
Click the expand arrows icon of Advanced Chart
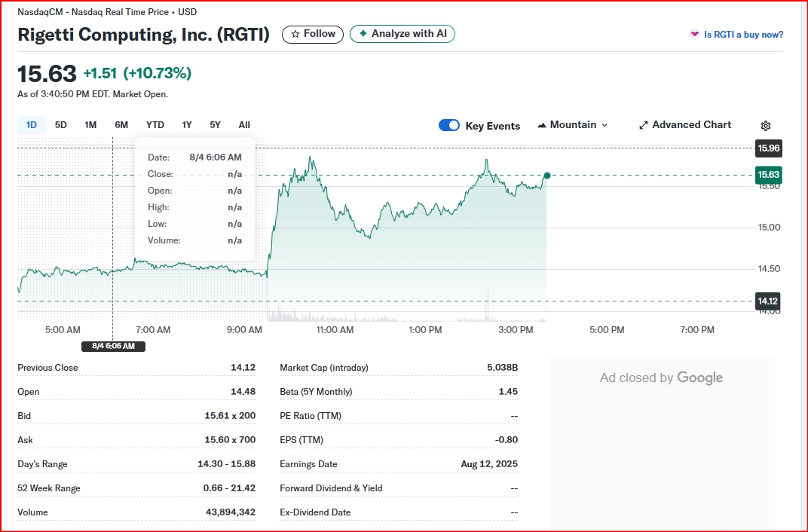pos(643,125)
